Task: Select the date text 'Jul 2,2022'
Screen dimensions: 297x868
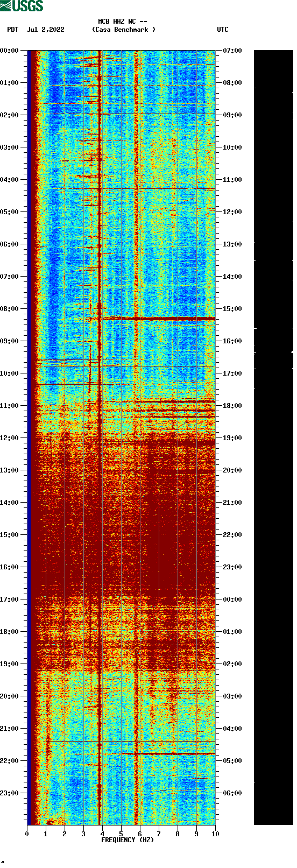Action: (45, 30)
